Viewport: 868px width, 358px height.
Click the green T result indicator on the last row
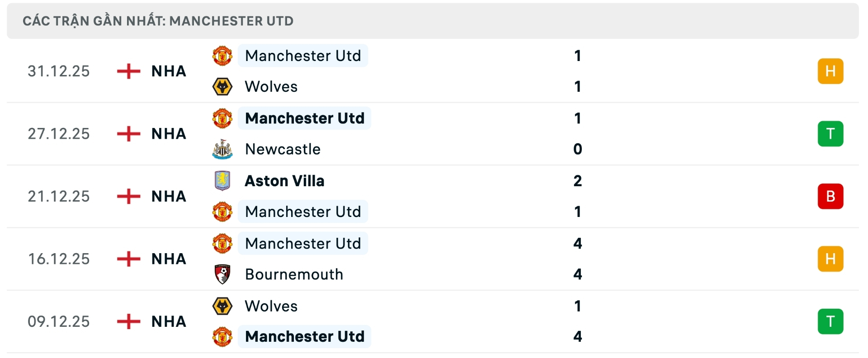pyautogui.click(x=831, y=321)
